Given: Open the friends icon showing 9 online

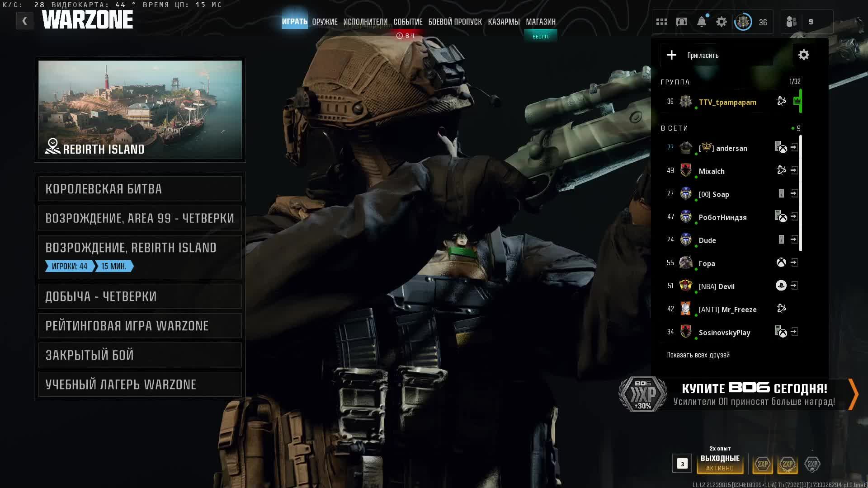Looking at the screenshot, I should pyautogui.click(x=792, y=22).
